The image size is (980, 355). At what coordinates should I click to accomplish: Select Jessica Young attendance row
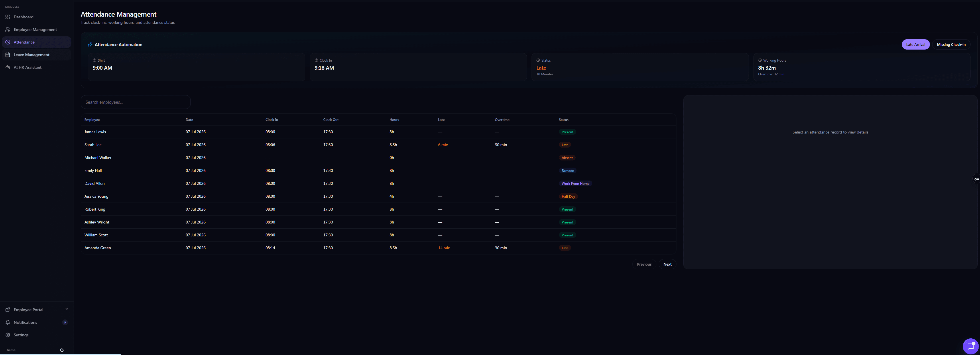point(378,196)
